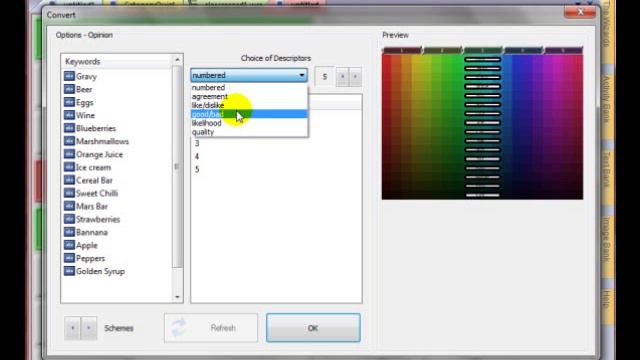The height and width of the screenshot is (360, 640).
Task: Click the Keywords list scrollbar up arrow
Action: coord(177,60)
